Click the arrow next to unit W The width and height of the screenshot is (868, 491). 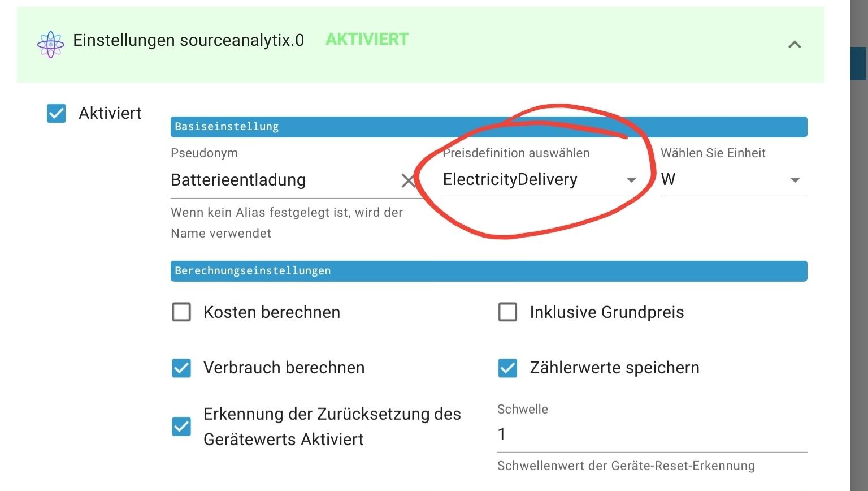795,180
